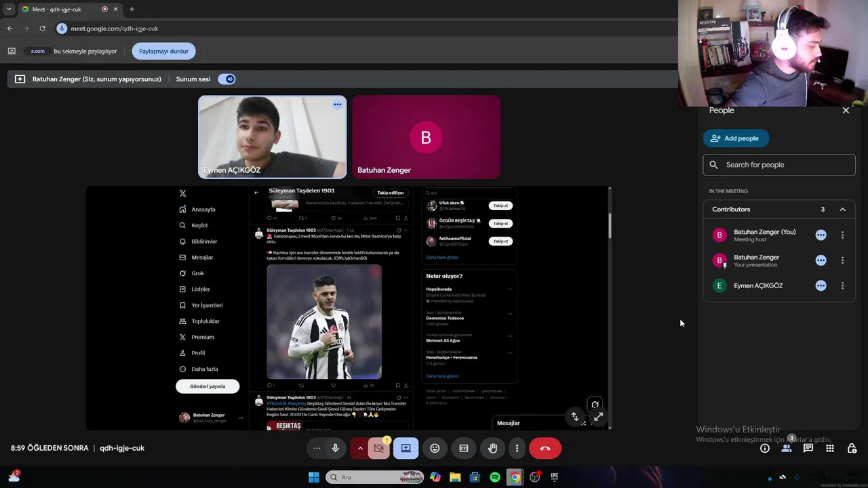Reload the browser page

pyautogui.click(x=43, y=28)
